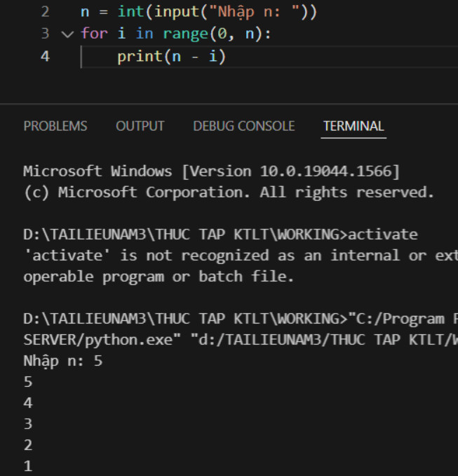This screenshot has width=458, height=476.
Task: Click the TERMINAL tab
Action: 353,126
